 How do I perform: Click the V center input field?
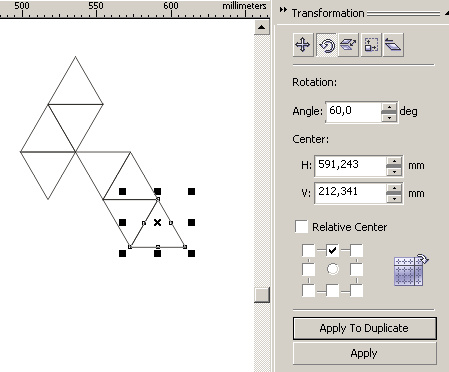(x=350, y=193)
